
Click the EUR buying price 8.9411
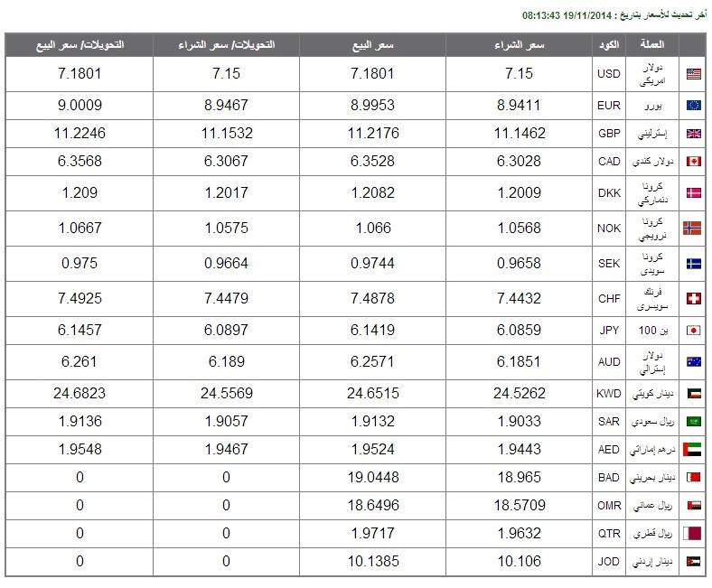(x=519, y=106)
